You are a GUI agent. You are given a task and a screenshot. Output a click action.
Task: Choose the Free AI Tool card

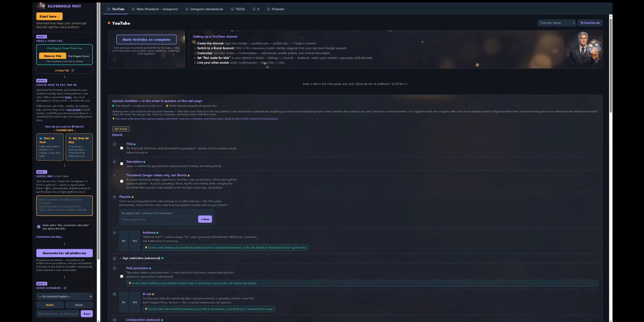50,147
